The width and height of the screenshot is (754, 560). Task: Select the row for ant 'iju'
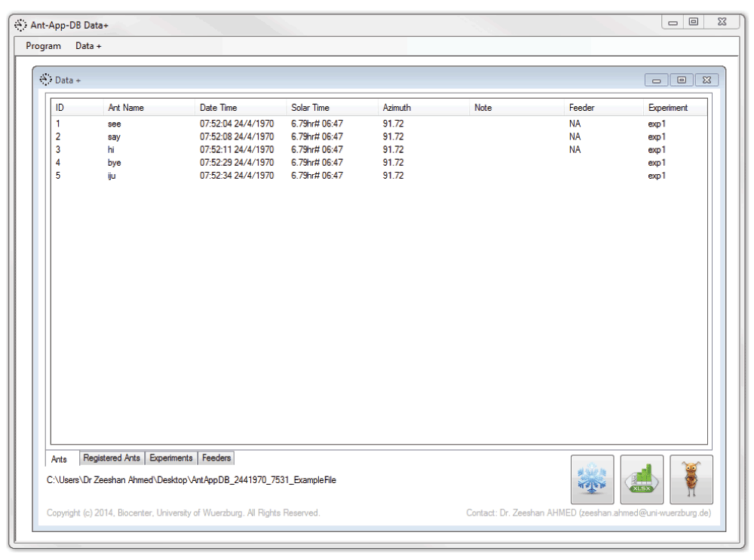(379, 176)
